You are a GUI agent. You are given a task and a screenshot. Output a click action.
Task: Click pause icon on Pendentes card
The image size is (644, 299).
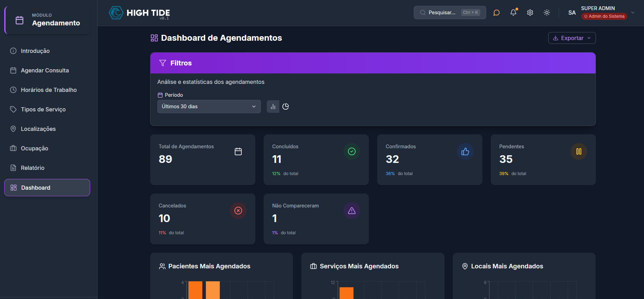coord(579,151)
